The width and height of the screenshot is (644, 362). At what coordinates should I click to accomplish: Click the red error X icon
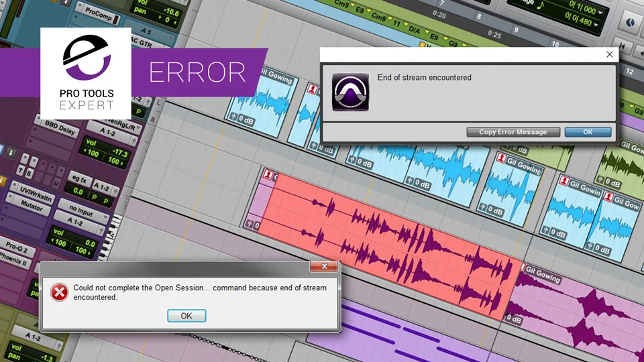pos(59,292)
